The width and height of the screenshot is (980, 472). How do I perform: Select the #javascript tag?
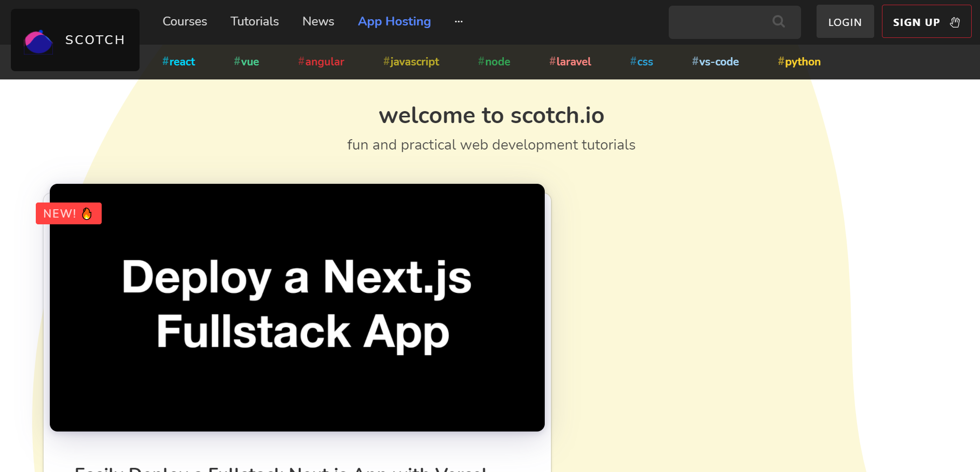[x=411, y=61]
